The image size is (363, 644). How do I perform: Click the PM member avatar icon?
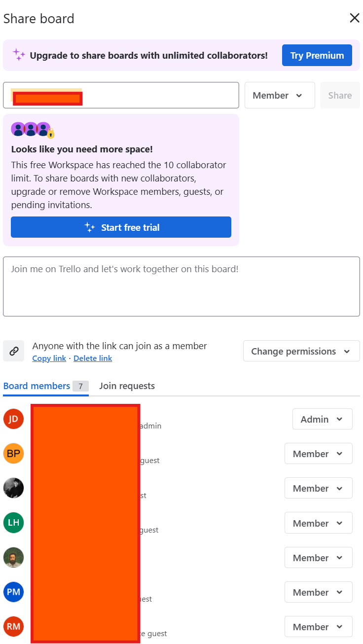(13, 592)
